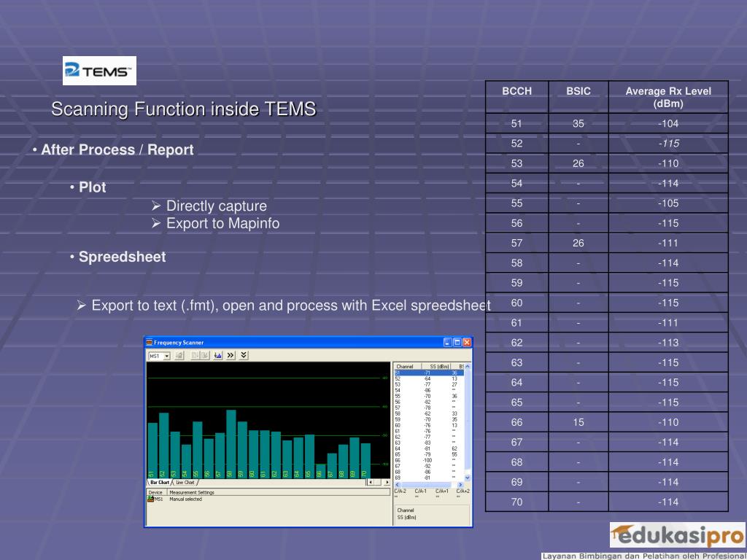Click the edukasipro logo
This screenshot has height=560, width=747.
tap(676, 534)
